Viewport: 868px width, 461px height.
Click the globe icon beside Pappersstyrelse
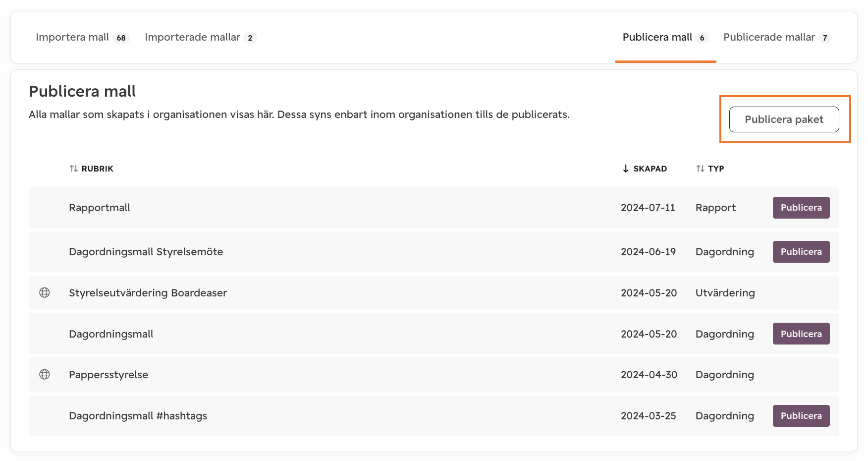tap(45, 374)
